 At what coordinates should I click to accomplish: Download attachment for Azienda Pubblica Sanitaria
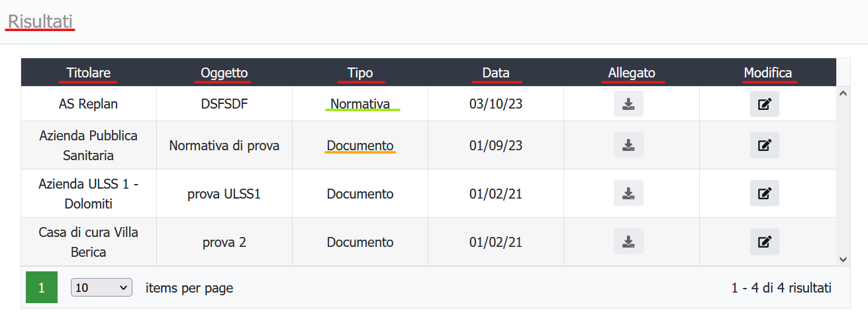pos(628,145)
